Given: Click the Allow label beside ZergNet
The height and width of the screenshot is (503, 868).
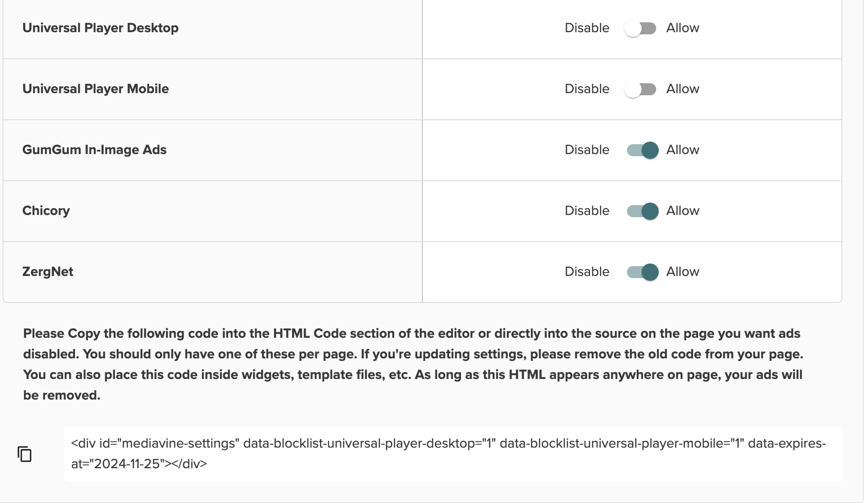Looking at the screenshot, I should [682, 272].
